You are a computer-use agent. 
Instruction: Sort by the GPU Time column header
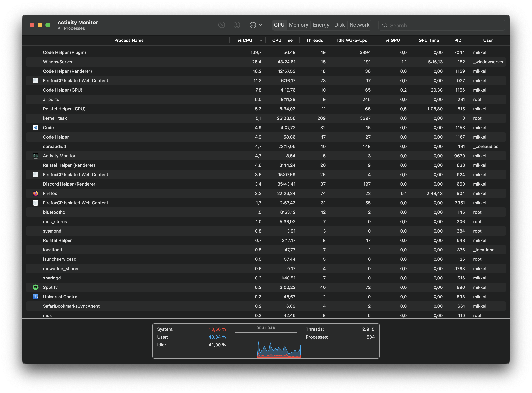tap(428, 41)
